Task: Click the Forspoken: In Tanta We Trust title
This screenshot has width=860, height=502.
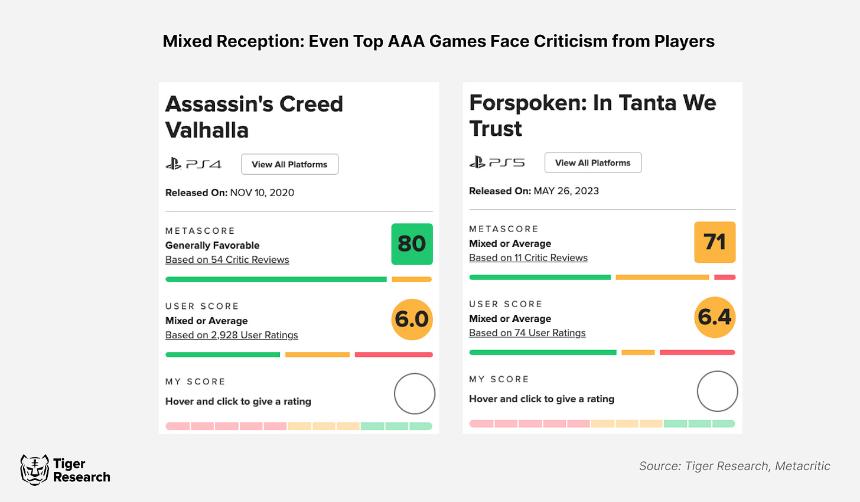Action: pos(592,115)
